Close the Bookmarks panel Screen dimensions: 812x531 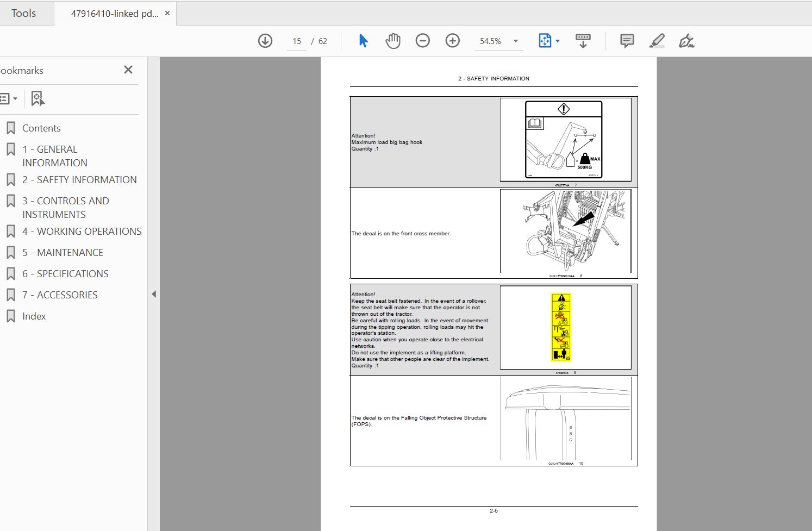click(128, 70)
